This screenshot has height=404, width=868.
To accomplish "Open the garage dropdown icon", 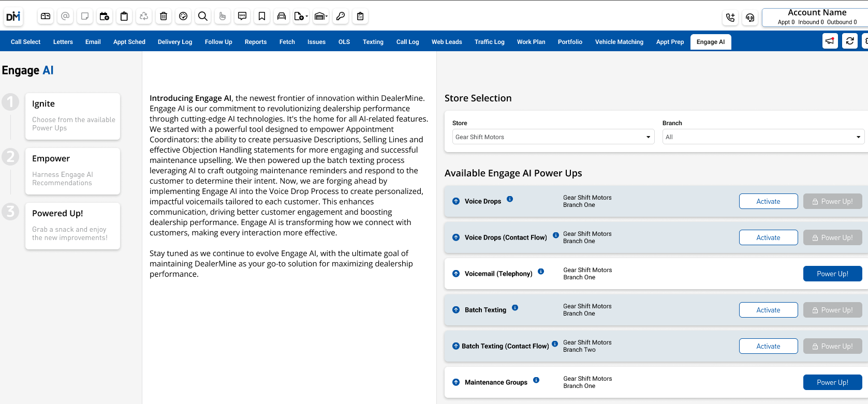I will point(321,16).
